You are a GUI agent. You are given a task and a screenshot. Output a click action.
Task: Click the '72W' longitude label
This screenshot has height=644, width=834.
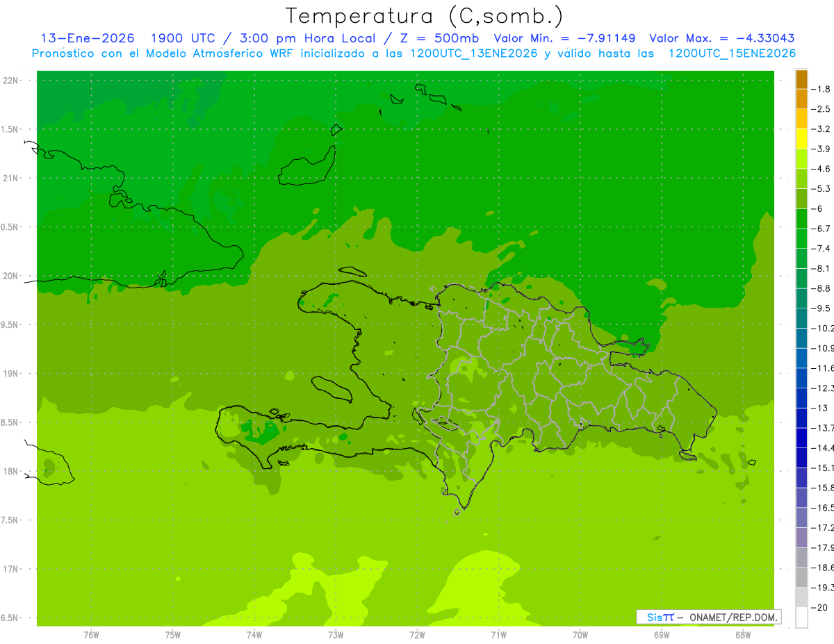tap(417, 634)
